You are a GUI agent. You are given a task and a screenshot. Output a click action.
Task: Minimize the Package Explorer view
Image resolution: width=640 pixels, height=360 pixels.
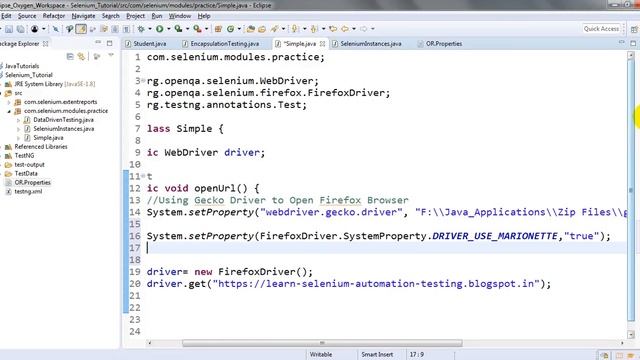click(x=98, y=43)
